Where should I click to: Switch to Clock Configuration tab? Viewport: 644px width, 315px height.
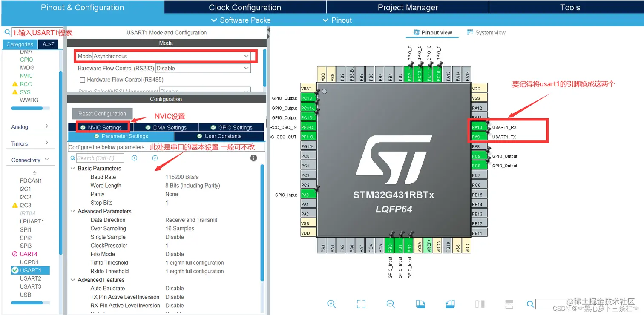(x=245, y=7)
